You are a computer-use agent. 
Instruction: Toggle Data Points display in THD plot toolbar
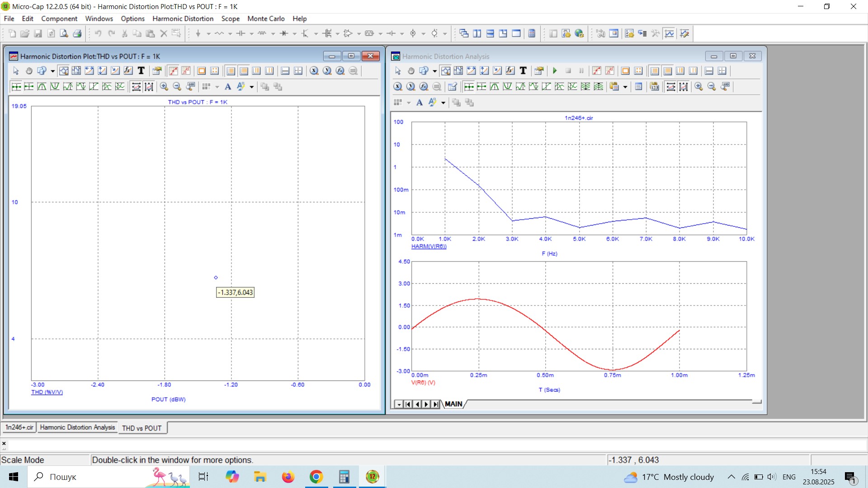click(173, 71)
